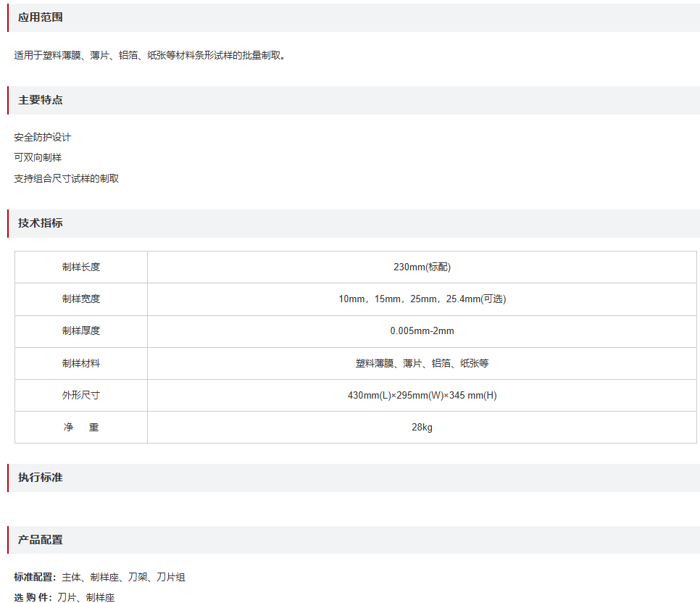
Task: Click the 230mm(标配) value cell
Action: tap(422, 267)
